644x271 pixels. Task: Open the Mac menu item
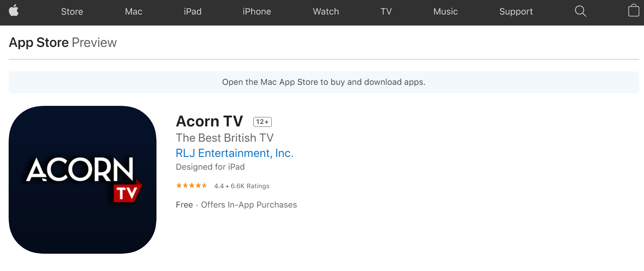(x=134, y=12)
